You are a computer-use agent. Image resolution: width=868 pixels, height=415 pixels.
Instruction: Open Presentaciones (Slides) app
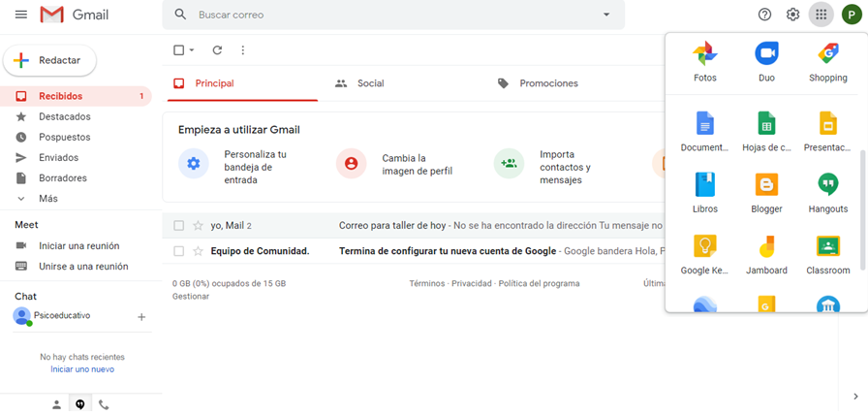click(x=827, y=131)
